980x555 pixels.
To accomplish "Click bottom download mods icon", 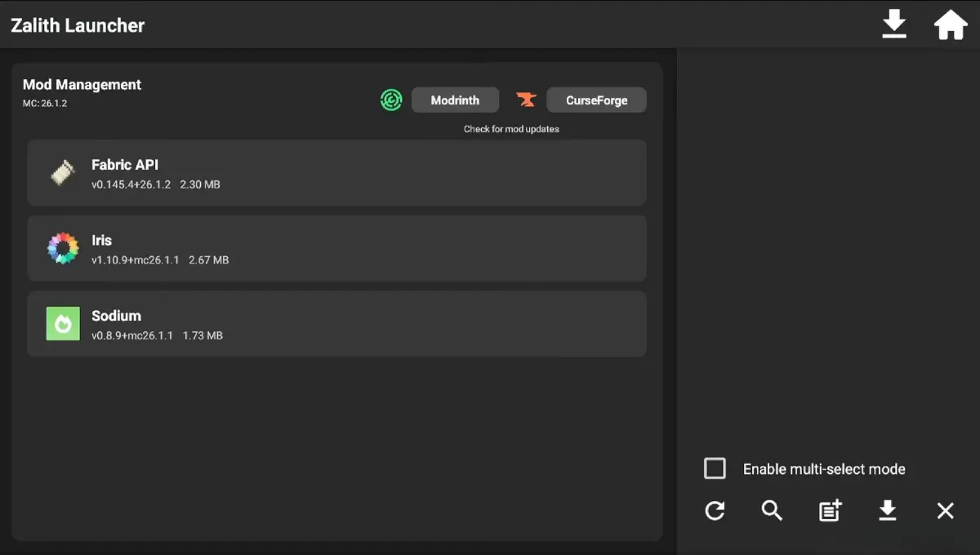I will [x=887, y=511].
